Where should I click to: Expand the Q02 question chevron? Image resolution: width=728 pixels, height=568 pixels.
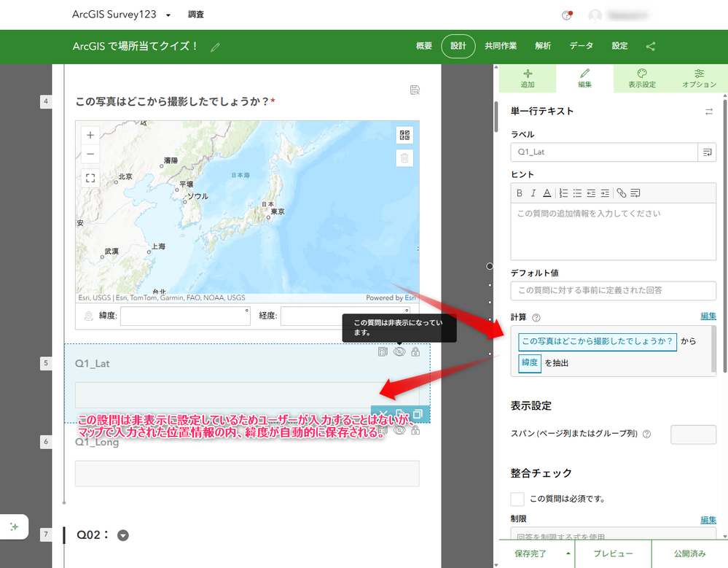click(x=122, y=534)
